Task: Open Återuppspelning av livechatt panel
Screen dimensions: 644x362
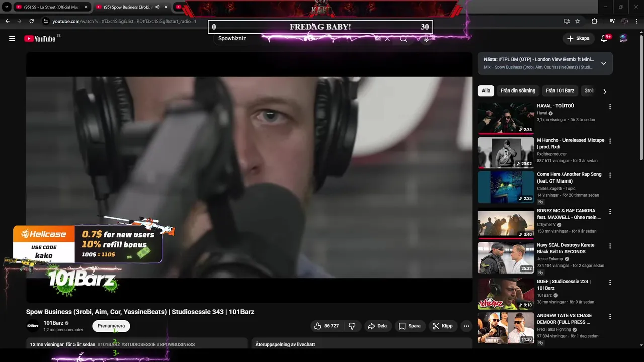Action: 362,343
